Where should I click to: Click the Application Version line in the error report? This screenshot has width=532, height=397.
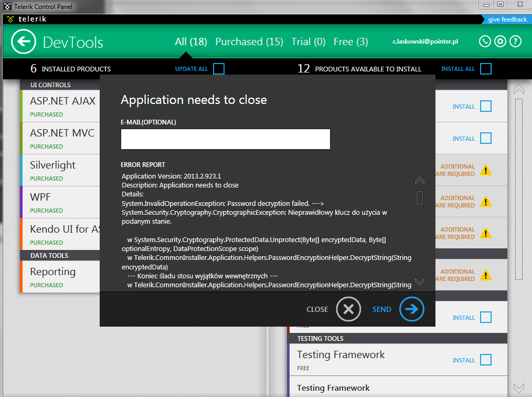[172, 176]
